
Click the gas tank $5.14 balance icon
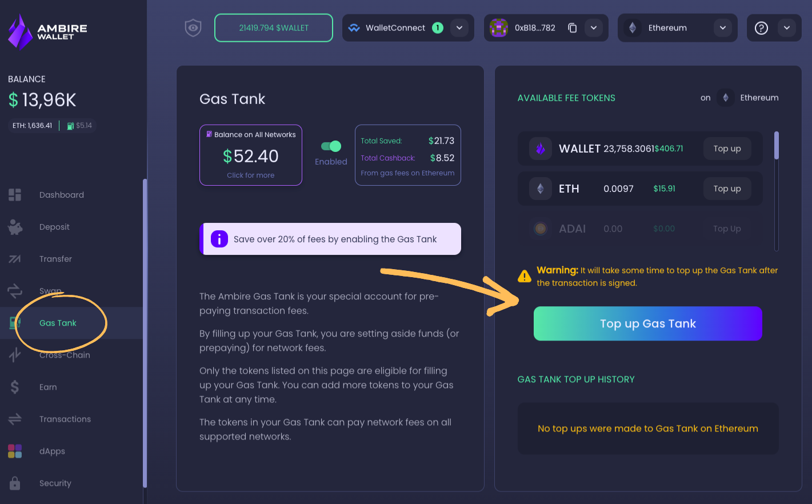coord(70,126)
